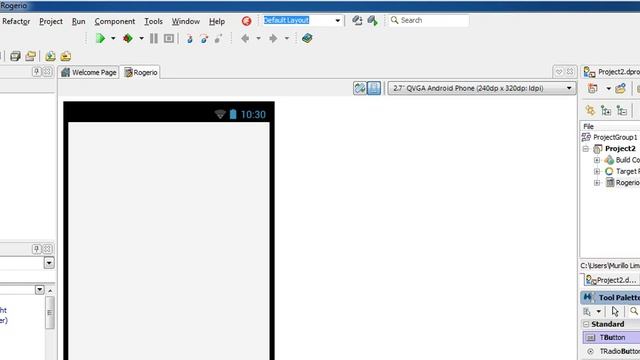The height and width of the screenshot is (360, 640).
Task: Open the lower left panel's component combo box
Action: pyautogui.click(x=49, y=263)
